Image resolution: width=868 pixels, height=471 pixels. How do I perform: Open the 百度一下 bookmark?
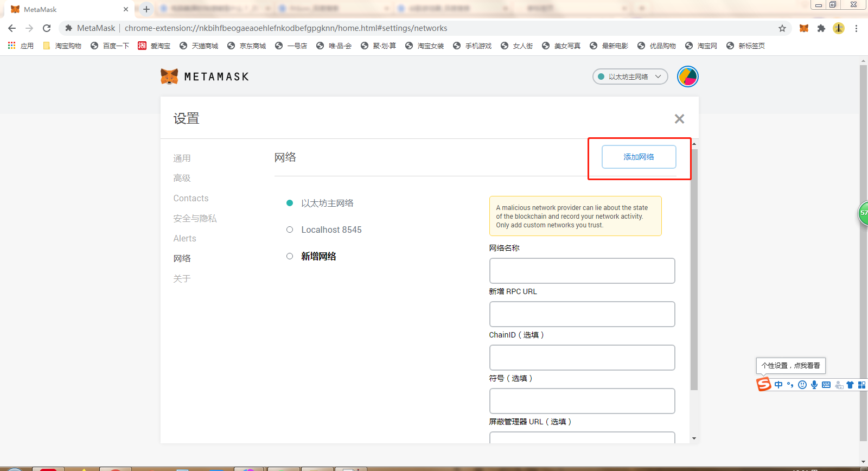110,46
